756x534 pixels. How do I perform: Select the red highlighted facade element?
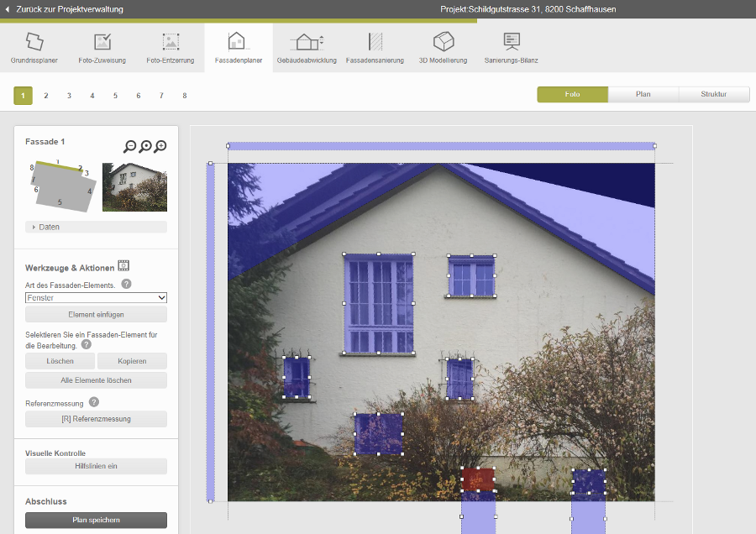[478, 479]
